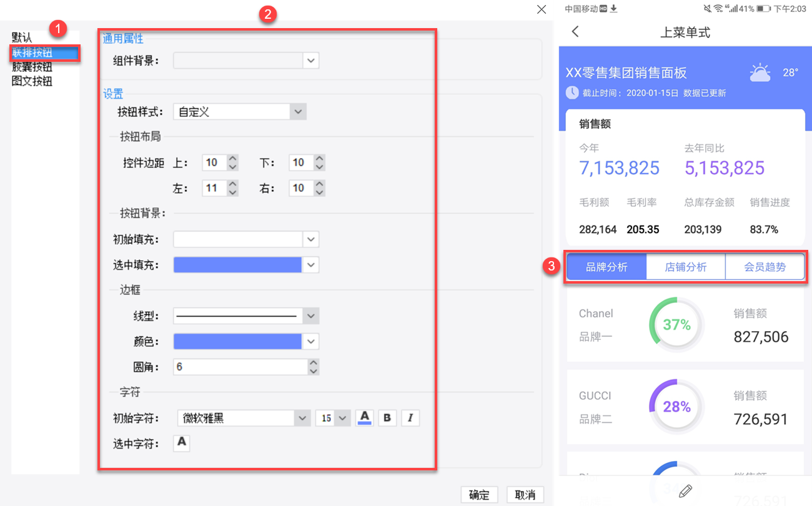Viewport: 812px width, 506px height.
Task: Switch to the 会员趋势 tab
Action: (x=765, y=267)
